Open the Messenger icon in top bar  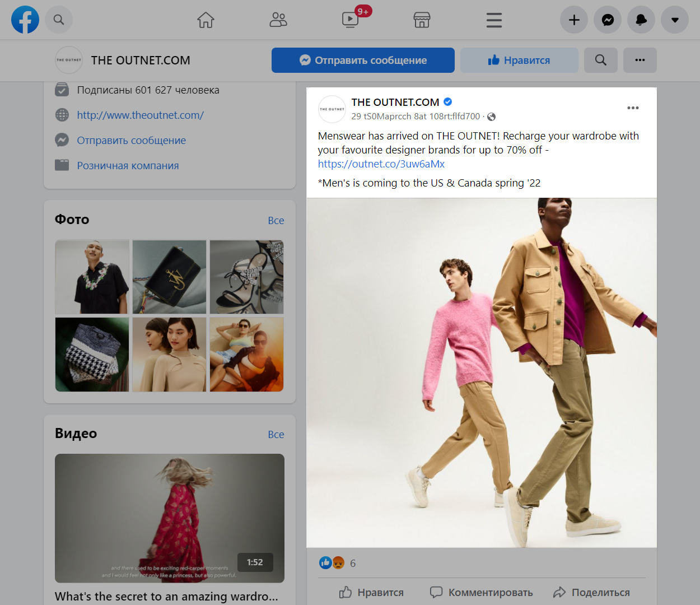click(608, 20)
